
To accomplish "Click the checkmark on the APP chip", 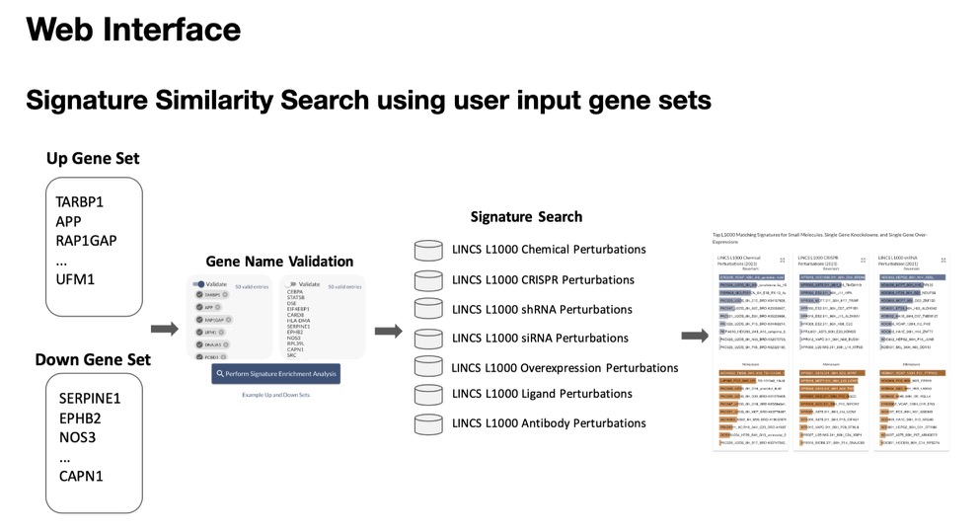I will coord(199,307).
